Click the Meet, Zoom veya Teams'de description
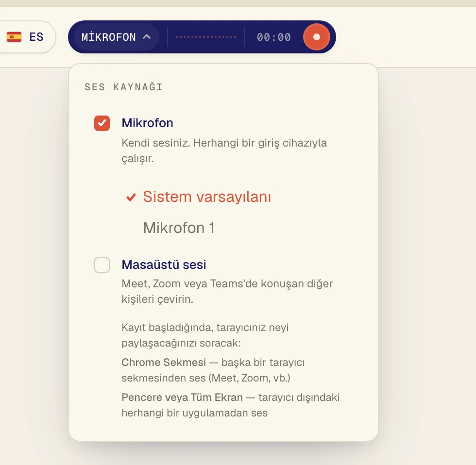476x465 pixels. pyautogui.click(x=227, y=291)
